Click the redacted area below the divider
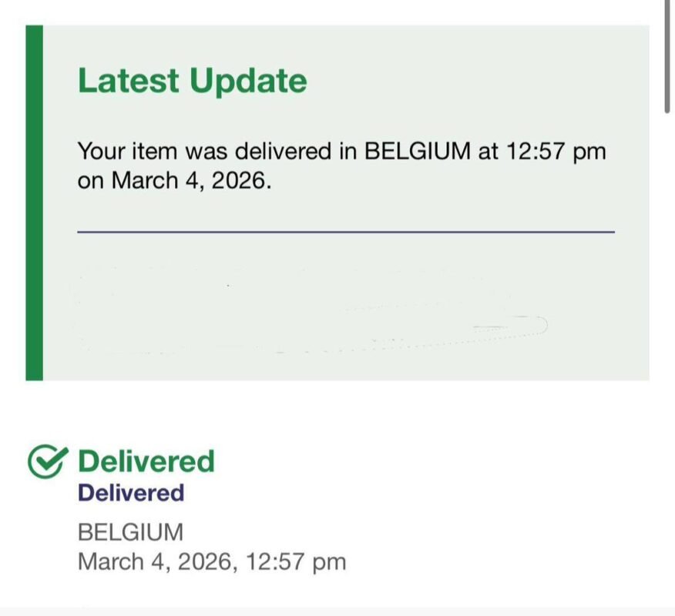Image resolution: width=675 pixels, height=616 pixels. coord(308,308)
